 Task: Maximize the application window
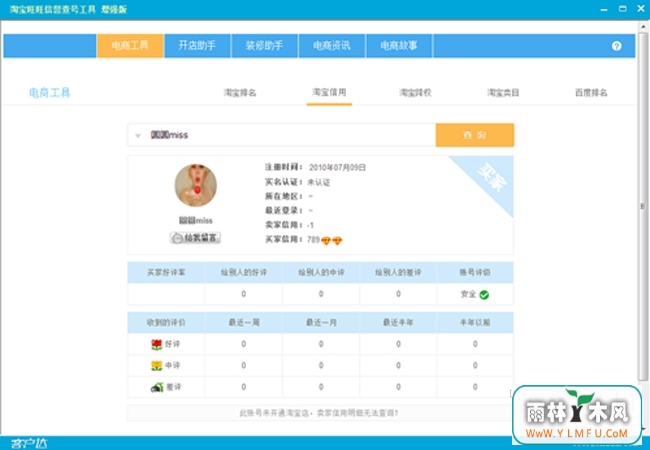pos(623,9)
